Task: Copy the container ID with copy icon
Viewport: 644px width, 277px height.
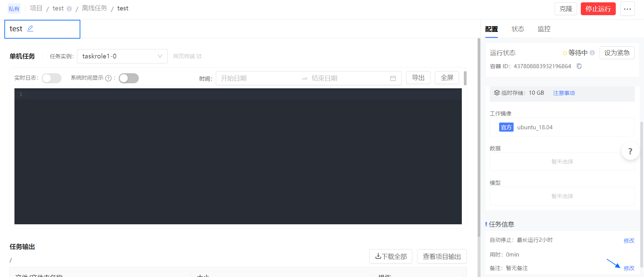Action: click(579, 66)
